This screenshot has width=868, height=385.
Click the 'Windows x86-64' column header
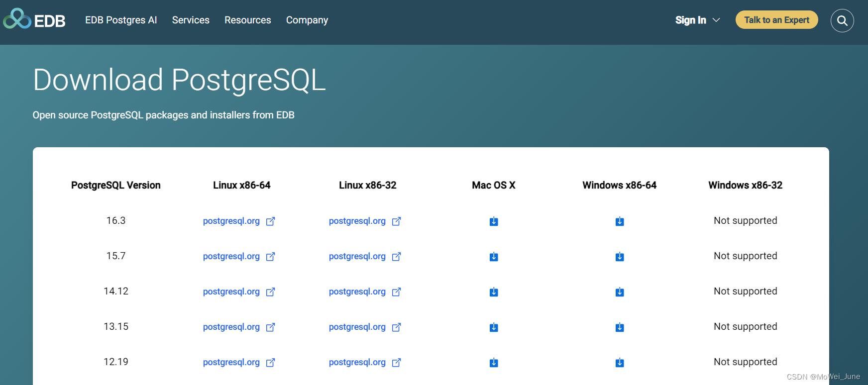tap(620, 185)
